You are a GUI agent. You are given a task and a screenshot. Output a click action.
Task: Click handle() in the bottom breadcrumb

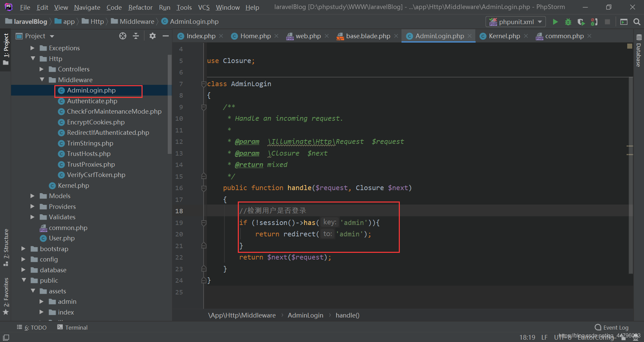click(347, 315)
